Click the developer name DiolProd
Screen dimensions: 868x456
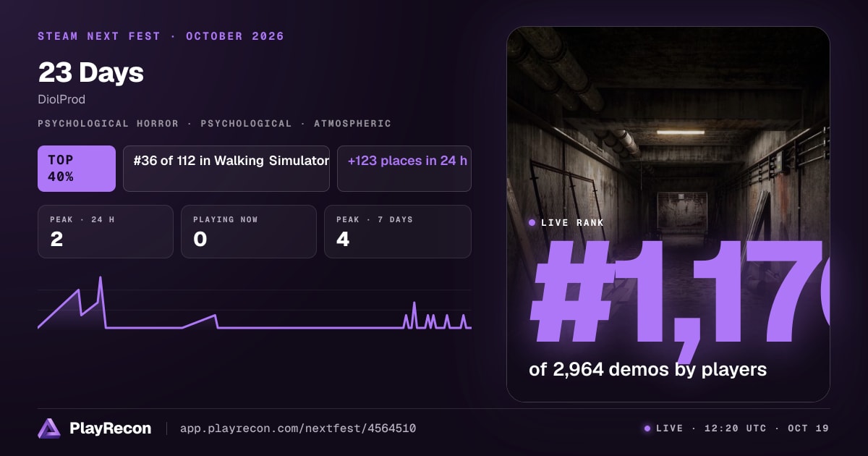(x=61, y=100)
